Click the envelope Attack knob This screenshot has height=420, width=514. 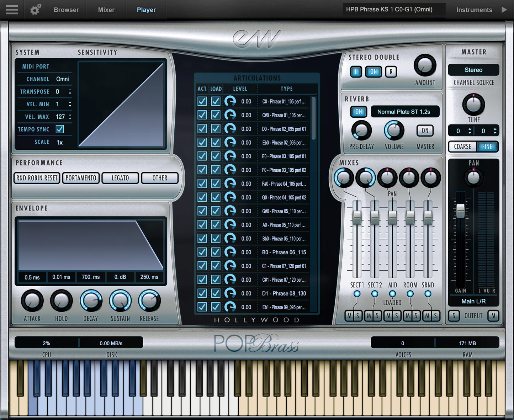32,301
